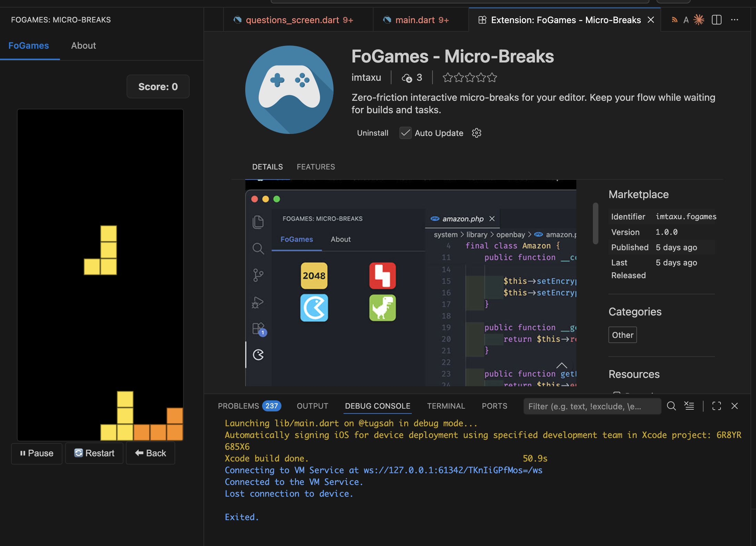Image resolution: width=756 pixels, height=546 pixels.
Task: Click the Uninstall button
Action: 372,133
